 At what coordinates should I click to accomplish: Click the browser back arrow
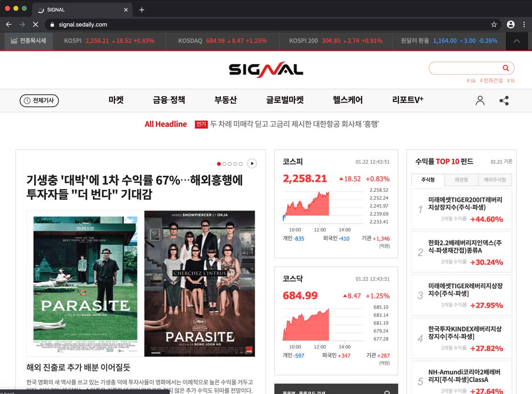coord(9,24)
